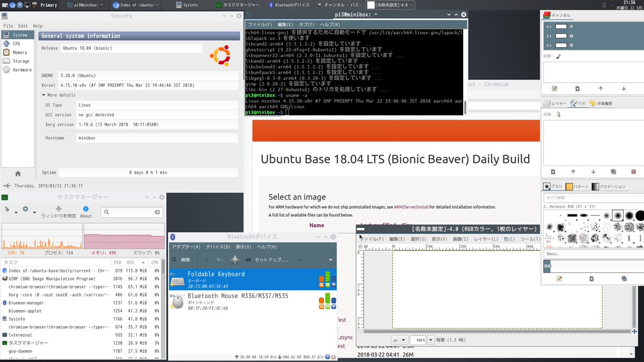Image resolution: width=644 pixels, height=362 pixels.
Task: Open the アダプター(A) menu in Bluetooth window
Action: click(186, 247)
